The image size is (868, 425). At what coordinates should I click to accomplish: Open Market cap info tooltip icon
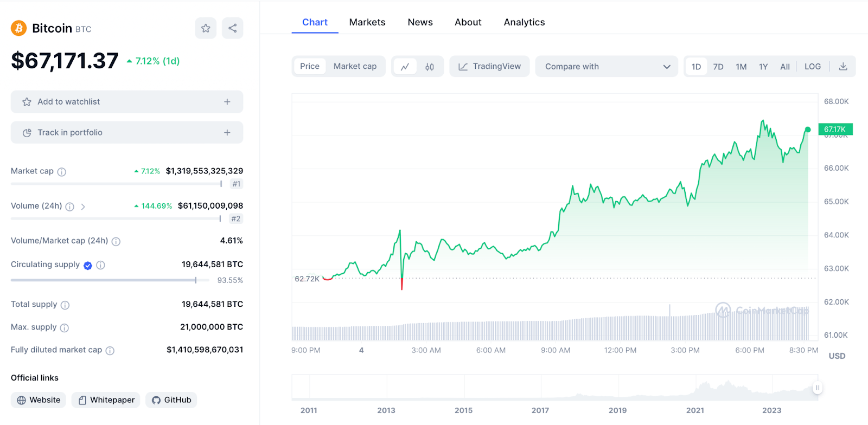tap(62, 172)
